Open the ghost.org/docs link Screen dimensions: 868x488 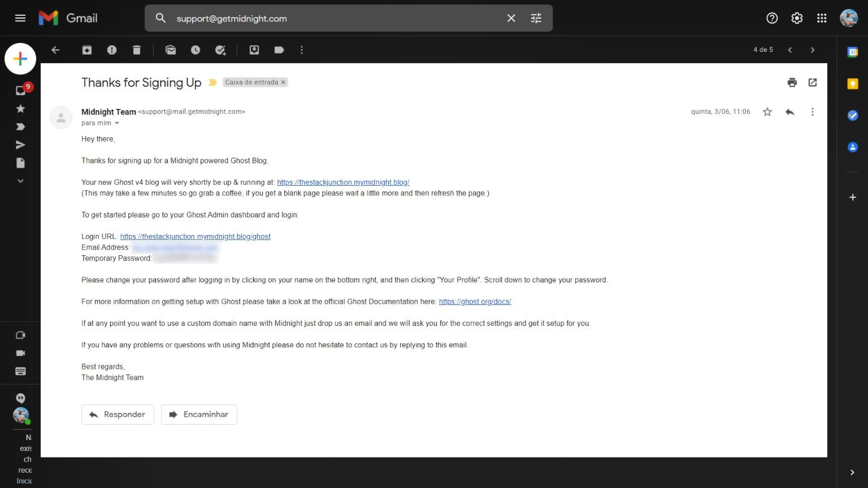pyautogui.click(x=475, y=302)
